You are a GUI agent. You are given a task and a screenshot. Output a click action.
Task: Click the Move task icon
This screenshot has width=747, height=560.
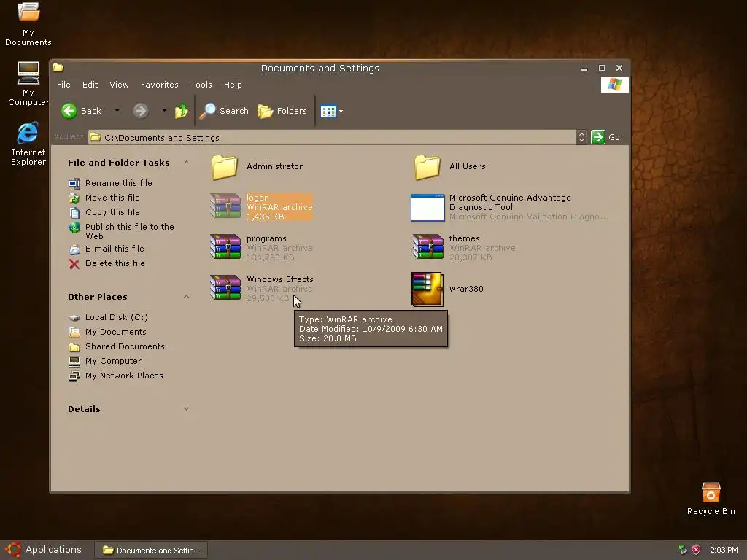click(74, 198)
